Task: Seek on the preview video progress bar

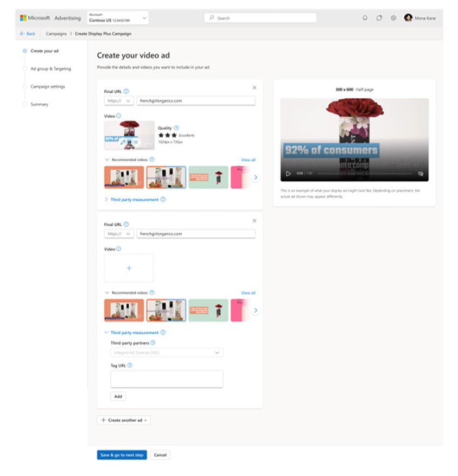Action: click(364, 174)
